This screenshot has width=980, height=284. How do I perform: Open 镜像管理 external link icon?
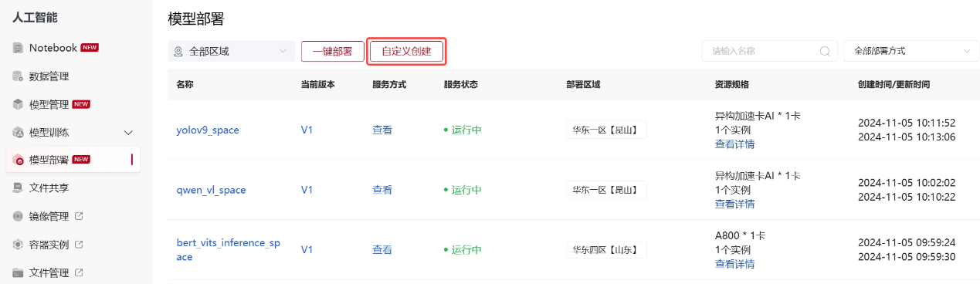(79, 216)
